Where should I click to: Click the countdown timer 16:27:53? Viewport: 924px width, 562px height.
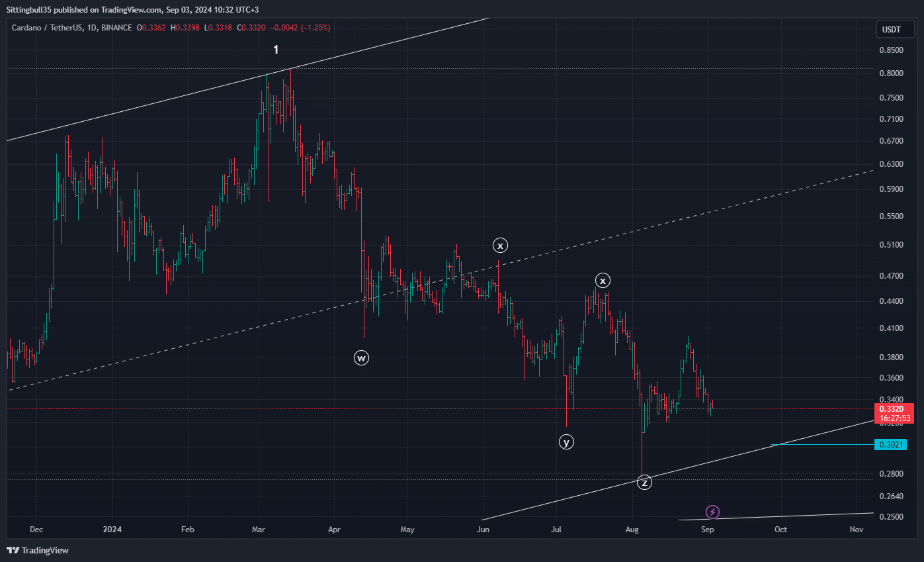[896, 418]
